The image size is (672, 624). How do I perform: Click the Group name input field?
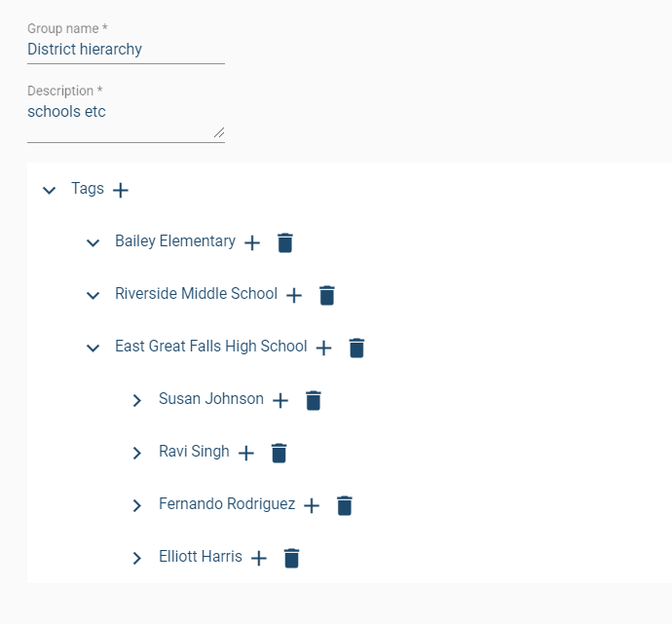click(126, 50)
